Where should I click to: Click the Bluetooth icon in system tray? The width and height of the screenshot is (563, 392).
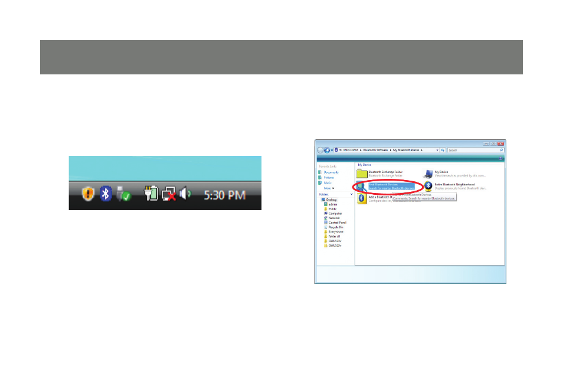(106, 194)
